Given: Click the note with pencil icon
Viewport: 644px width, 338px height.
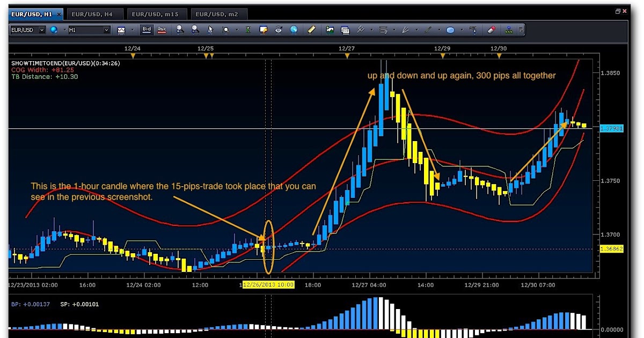Looking at the screenshot, I should [264, 30].
